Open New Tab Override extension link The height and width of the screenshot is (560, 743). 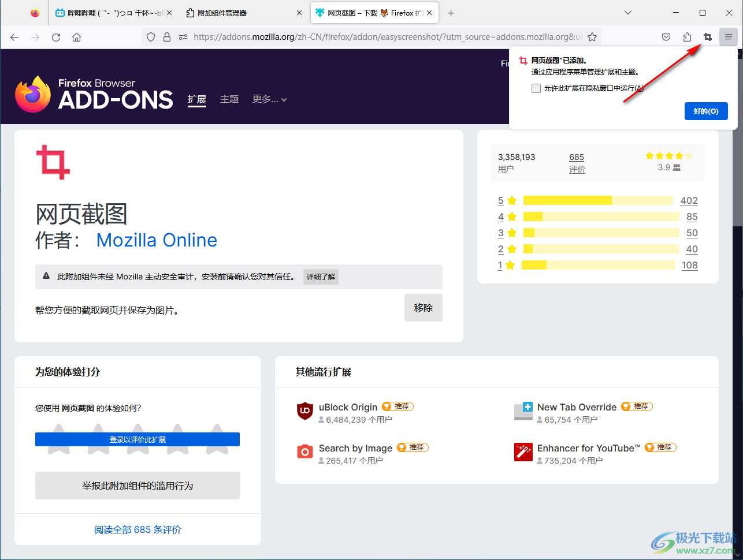pyautogui.click(x=577, y=407)
